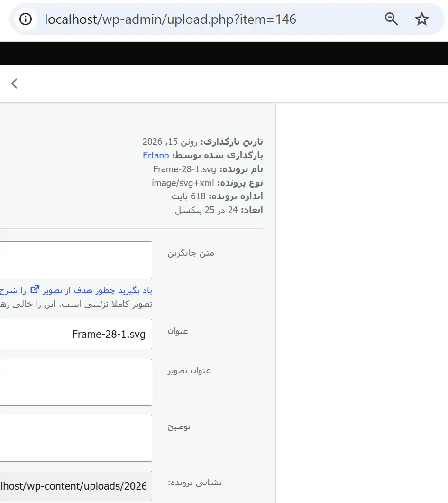448x503 pixels.
Task: Click the file name text Frame-28-1.svg in details
Action: point(184,169)
